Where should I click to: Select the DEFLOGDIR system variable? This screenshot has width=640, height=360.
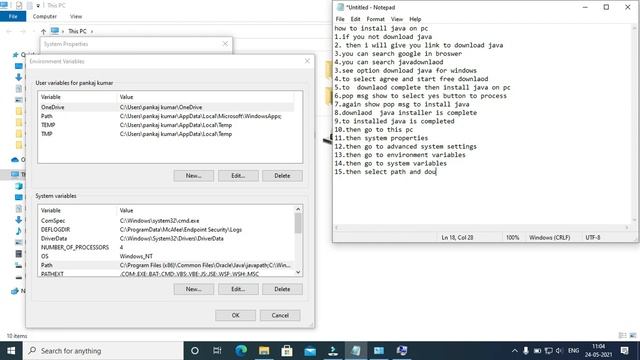click(x=166, y=229)
